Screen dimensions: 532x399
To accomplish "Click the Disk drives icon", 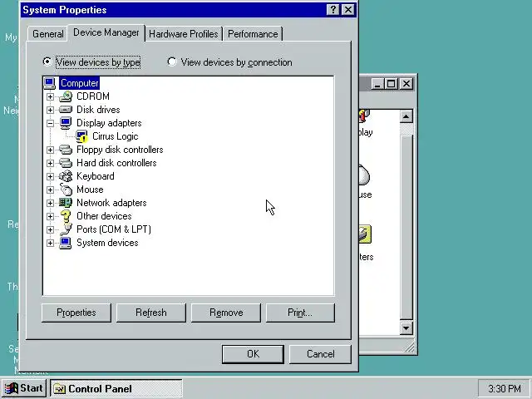I will point(66,110).
